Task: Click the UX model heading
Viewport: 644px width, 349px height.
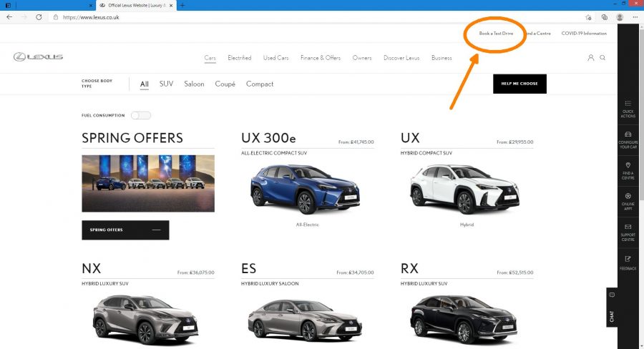Action: pyautogui.click(x=410, y=138)
